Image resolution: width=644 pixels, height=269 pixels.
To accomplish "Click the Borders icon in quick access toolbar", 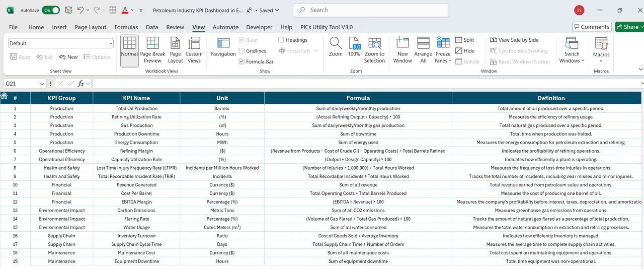I will pos(113,10).
